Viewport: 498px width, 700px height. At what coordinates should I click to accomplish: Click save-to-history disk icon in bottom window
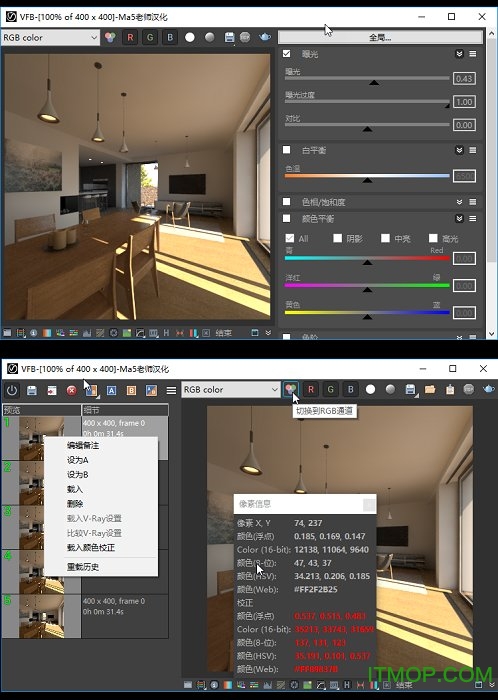click(32, 390)
